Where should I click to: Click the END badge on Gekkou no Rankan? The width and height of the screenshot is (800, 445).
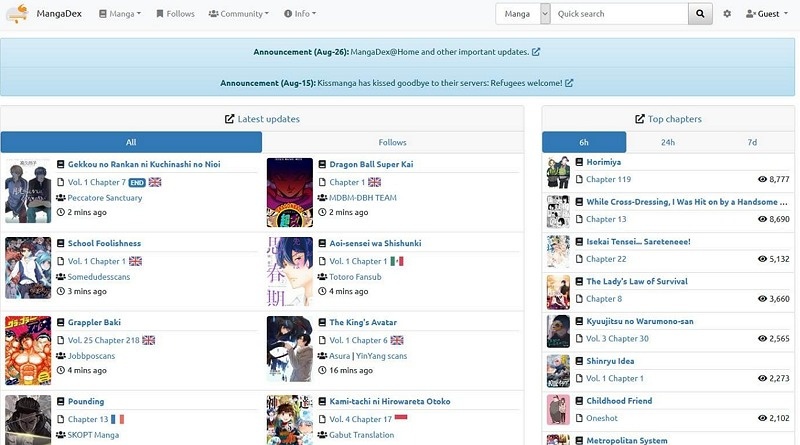(x=137, y=183)
